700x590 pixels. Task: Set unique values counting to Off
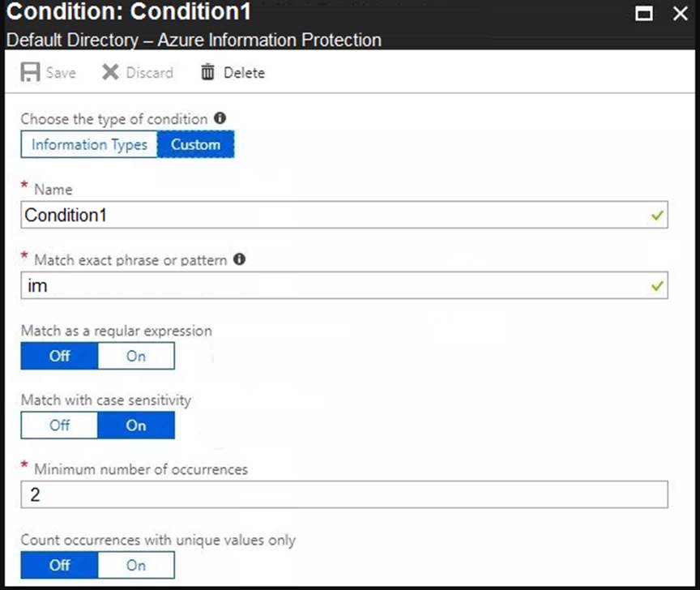60,565
